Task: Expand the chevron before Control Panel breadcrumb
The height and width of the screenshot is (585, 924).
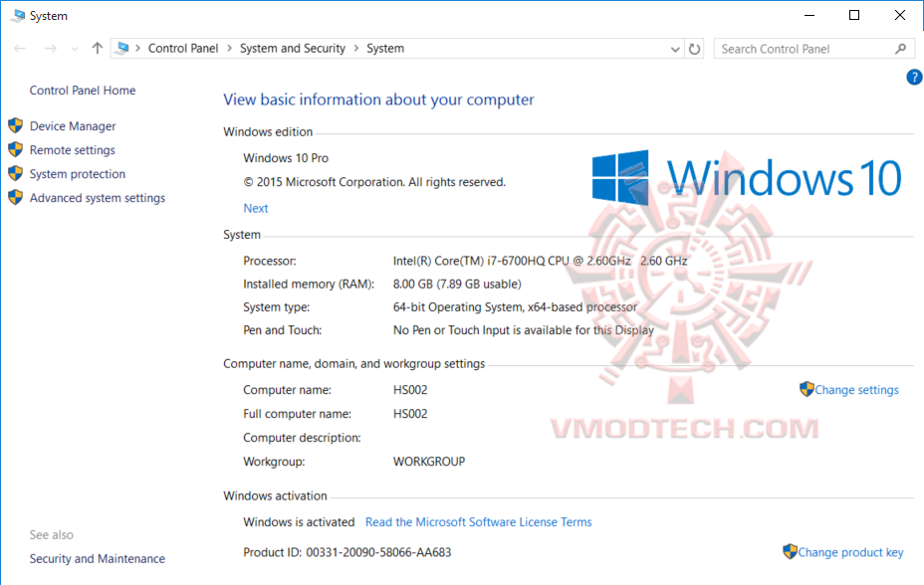Action: [x=137, y=49]
